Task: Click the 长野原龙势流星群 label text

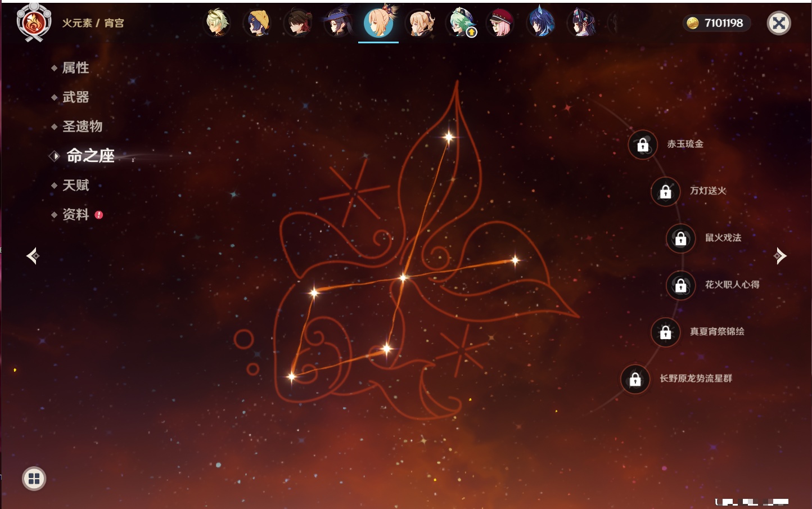Action: coord(696,379)
